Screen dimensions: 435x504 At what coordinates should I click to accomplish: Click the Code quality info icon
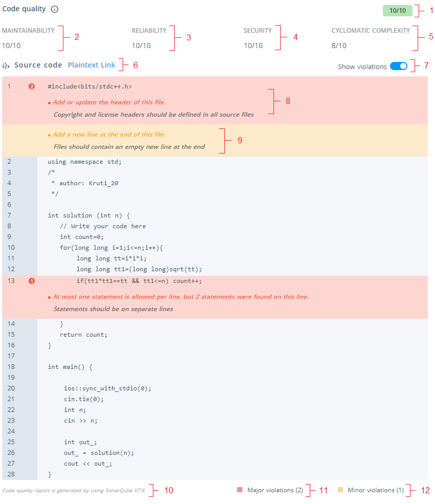pyautogui.click(x=55, y=9)
